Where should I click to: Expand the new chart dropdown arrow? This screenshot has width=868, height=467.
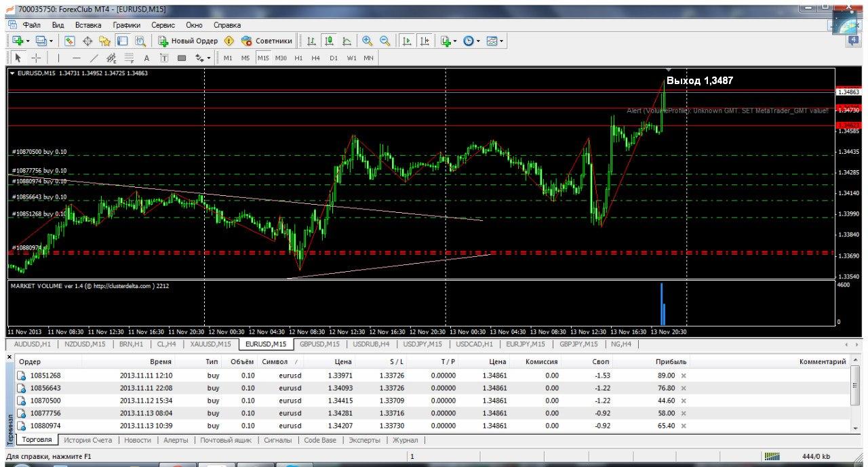point(28,41)
